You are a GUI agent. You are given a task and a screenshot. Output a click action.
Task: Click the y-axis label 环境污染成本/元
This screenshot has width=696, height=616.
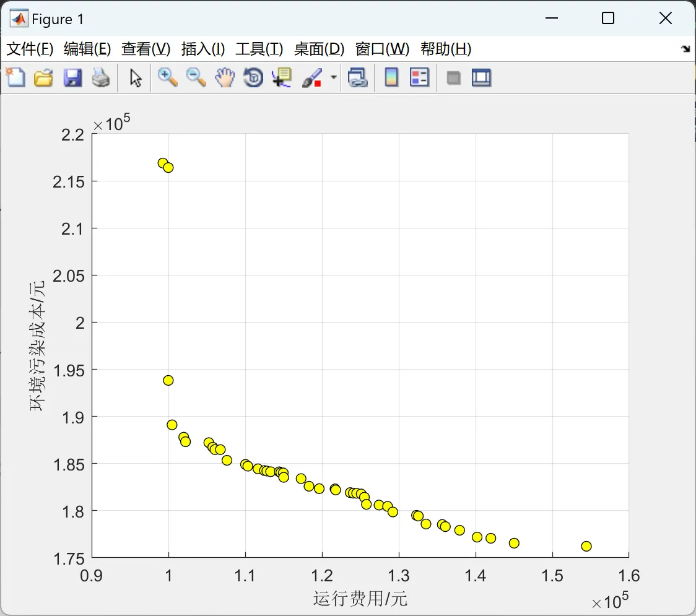[x=37, y=345]
